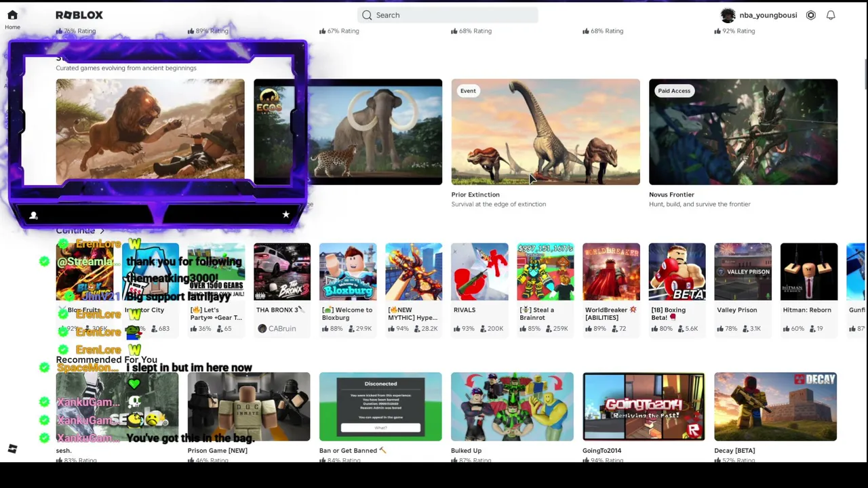The width and height of the screenshot is (868, 488).
Task: Expand the Continue section
Action: click(x=80, y=230)
